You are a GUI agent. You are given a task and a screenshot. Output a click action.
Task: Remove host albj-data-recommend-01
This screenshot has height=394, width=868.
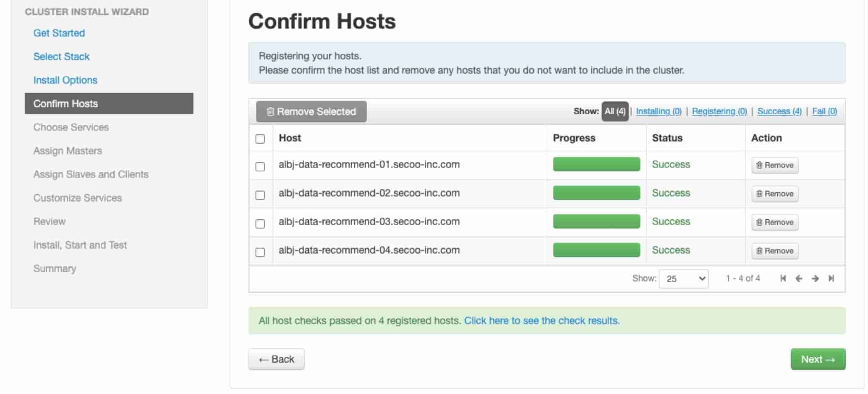tap(775, 165)
